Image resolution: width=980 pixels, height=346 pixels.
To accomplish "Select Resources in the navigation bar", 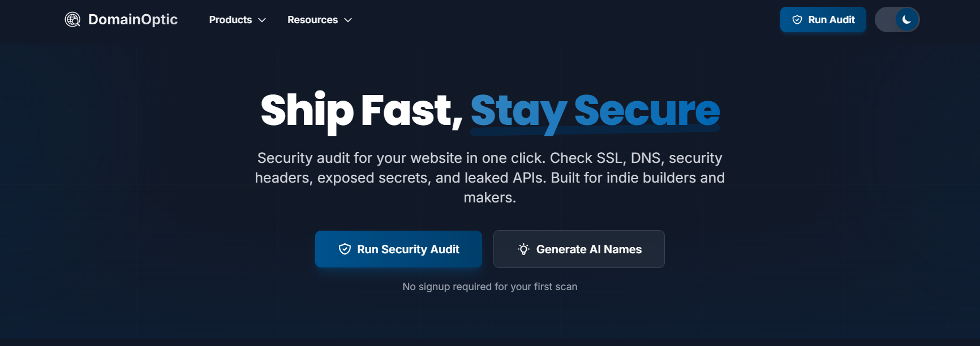I will (312, 20).
